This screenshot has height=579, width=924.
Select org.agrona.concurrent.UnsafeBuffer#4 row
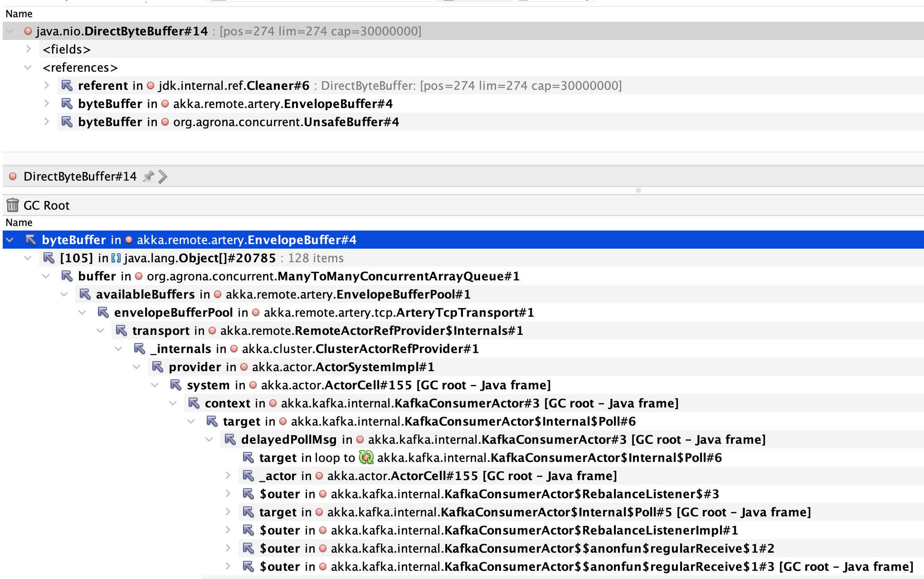pos(238,122)
